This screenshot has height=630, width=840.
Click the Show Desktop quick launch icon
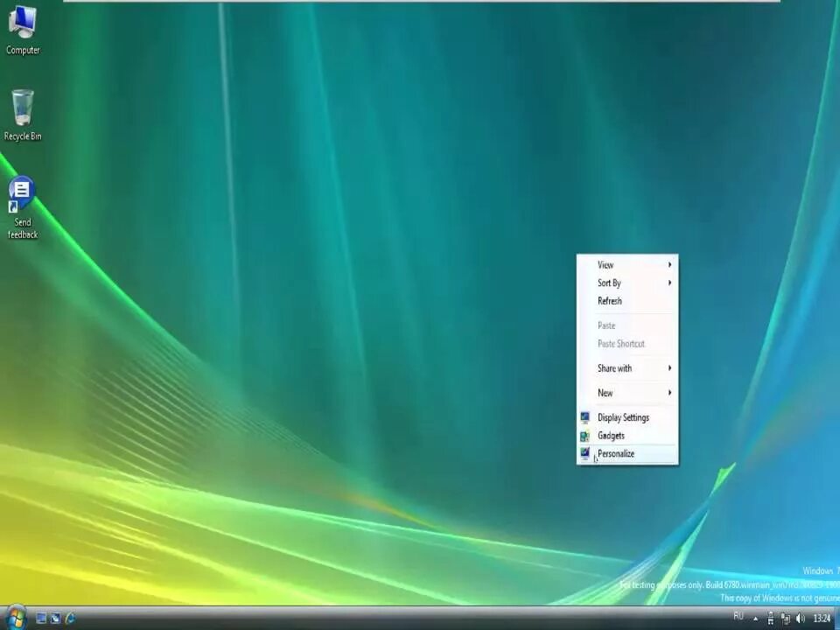pyautogui.click(x=41, y=619)
